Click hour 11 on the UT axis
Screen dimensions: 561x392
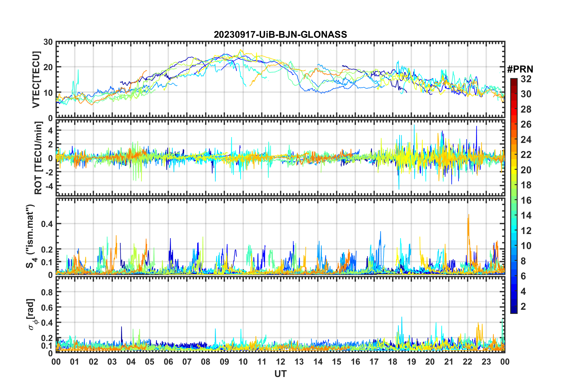(x=262, y=362)
